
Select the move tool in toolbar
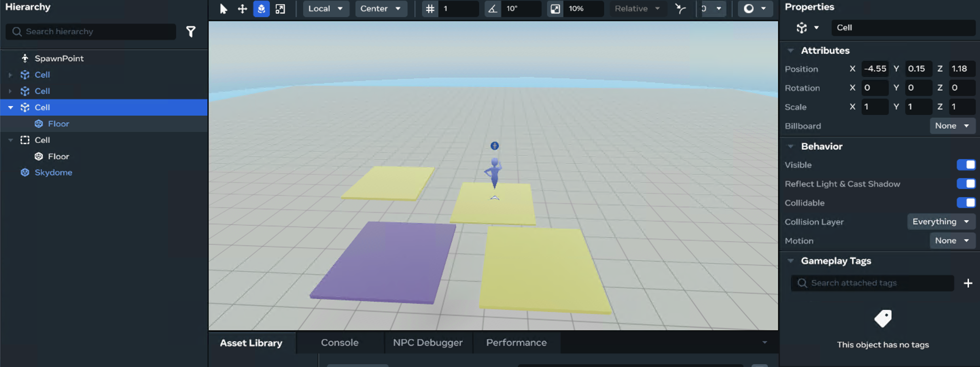pyautogui.click(x=242, y=9)
